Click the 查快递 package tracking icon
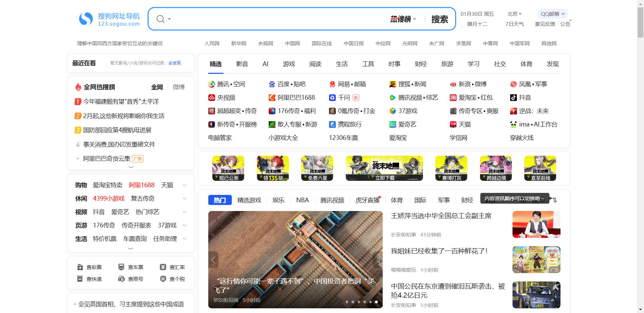 pos(80,278)
